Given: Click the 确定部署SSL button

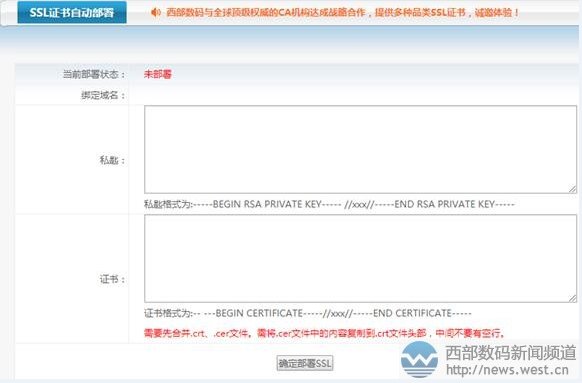Looking at the screenshot, I should (x=305, y=363).
